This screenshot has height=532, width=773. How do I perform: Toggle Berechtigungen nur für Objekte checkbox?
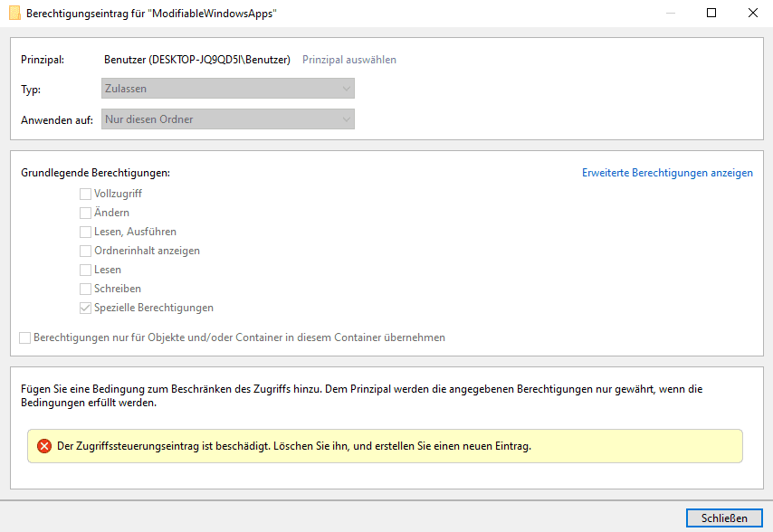pyautogui.click(x=24, y=337)
